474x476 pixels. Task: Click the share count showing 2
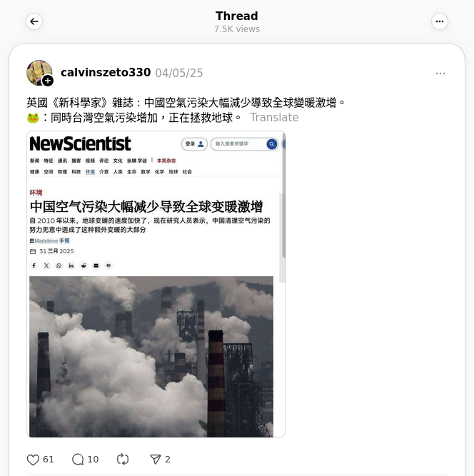(x=168, y=460)
